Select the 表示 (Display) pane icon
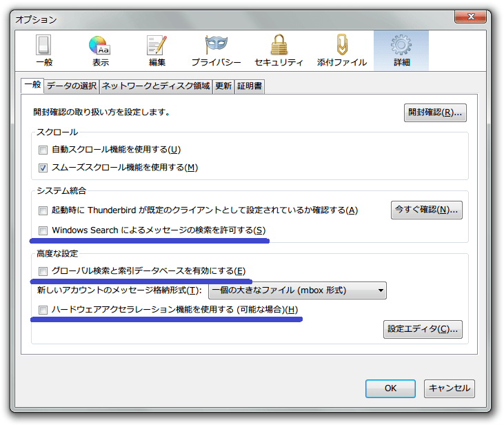504x425 pixels. click(x=100, y=46)
